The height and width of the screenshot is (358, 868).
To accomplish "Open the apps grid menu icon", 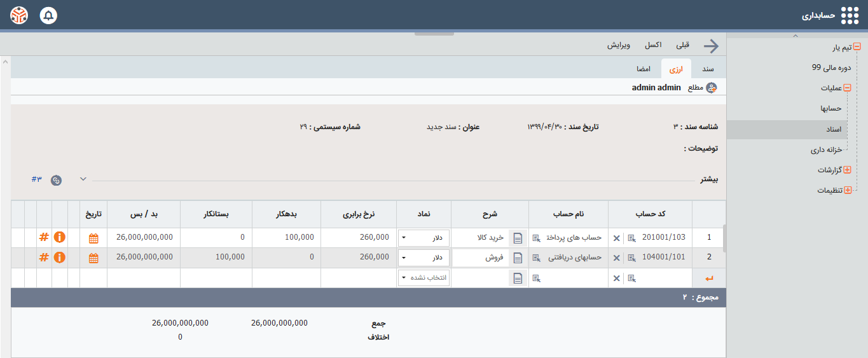I will coord(850,15).
